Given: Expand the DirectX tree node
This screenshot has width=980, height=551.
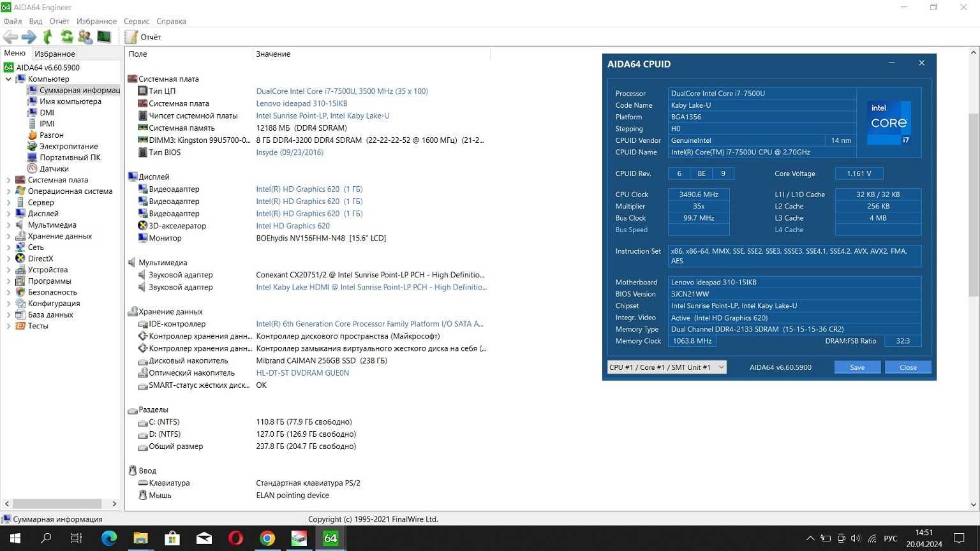Looking at the screenshot, I should click(8, 258).
